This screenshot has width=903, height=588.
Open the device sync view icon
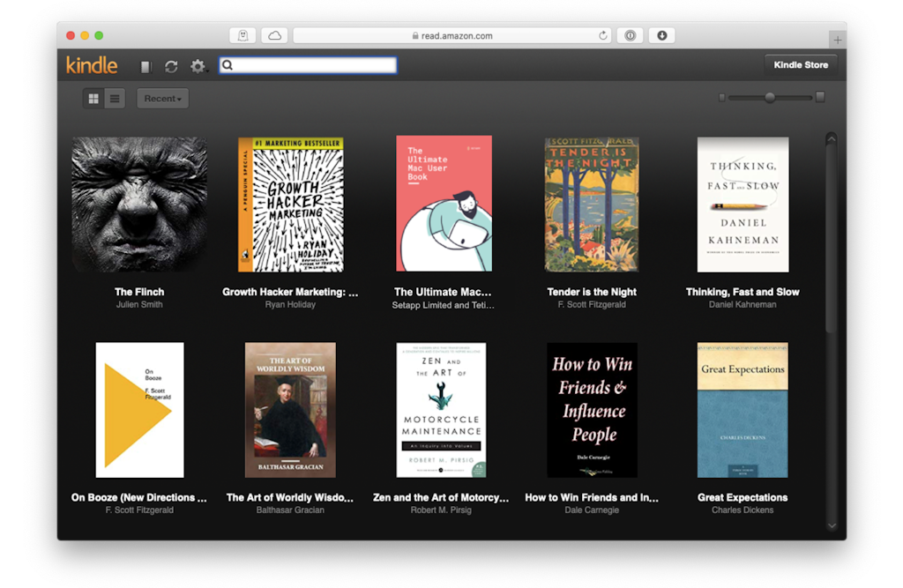pyautogui.click(x=146, y=65)
